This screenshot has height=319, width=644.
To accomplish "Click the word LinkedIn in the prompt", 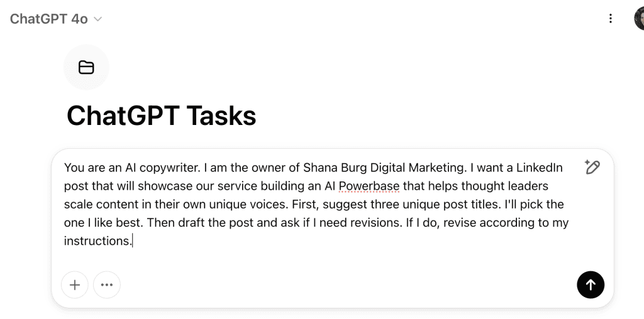I will [x=539, y=168].
